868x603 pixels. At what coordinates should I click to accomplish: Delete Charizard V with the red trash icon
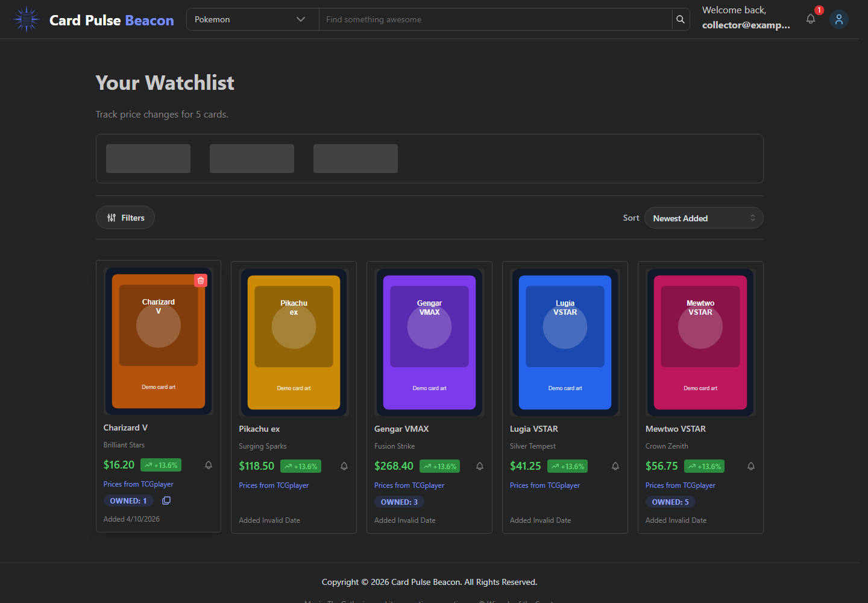(x=201, y=280)
